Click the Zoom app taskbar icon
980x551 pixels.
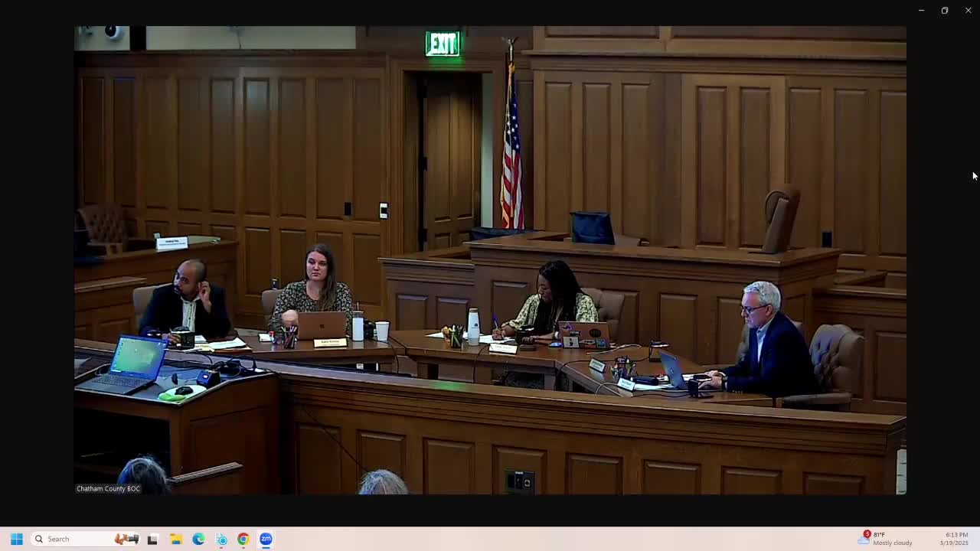pos(266,540)
